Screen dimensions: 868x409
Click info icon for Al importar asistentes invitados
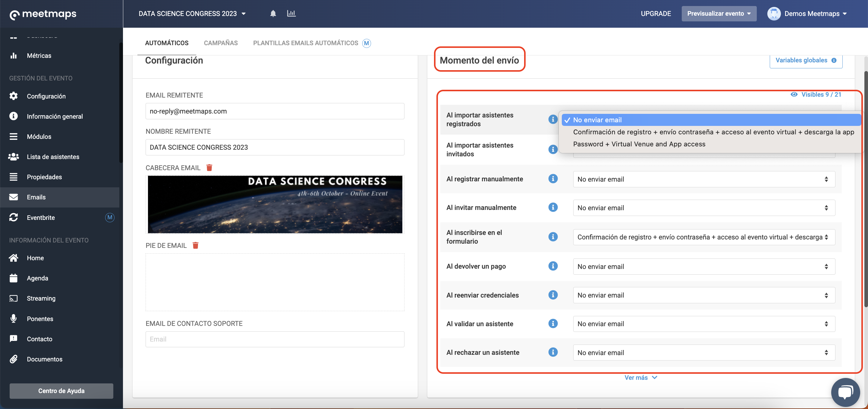(x=553, y=149)
